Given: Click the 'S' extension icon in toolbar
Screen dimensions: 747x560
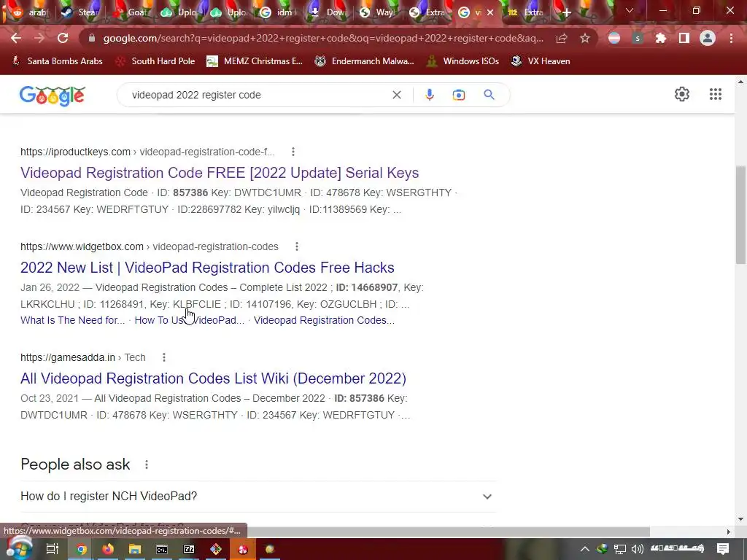Looking at the screenshot, I should pos(638,39).
